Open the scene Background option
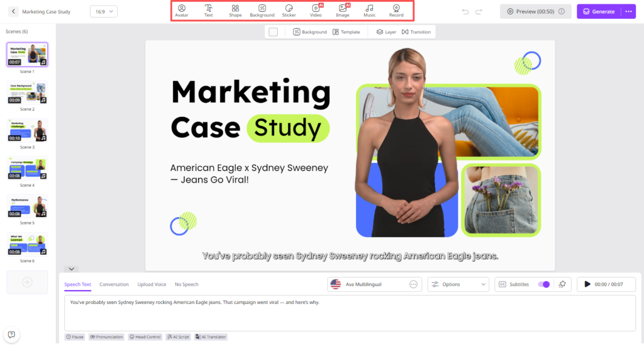Image resolution: width=644 pixels, height=346 pixels. [309, 32]
